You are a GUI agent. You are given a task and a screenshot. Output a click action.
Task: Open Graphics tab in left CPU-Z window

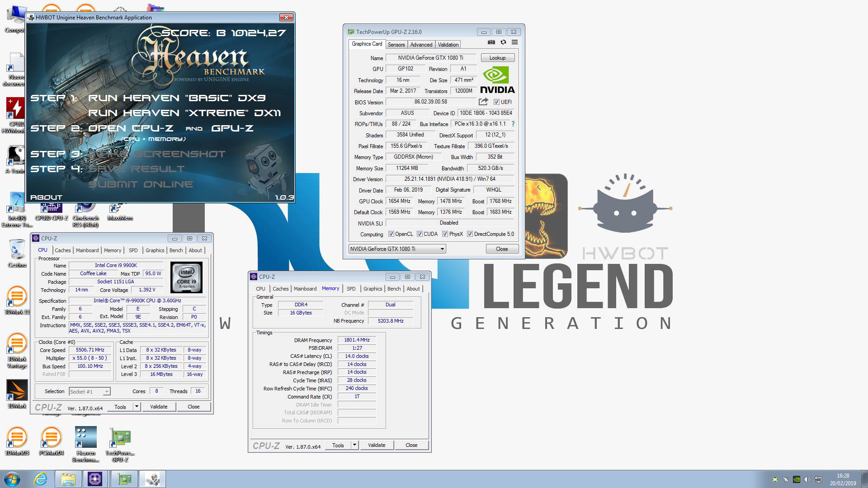coord(155,250)
